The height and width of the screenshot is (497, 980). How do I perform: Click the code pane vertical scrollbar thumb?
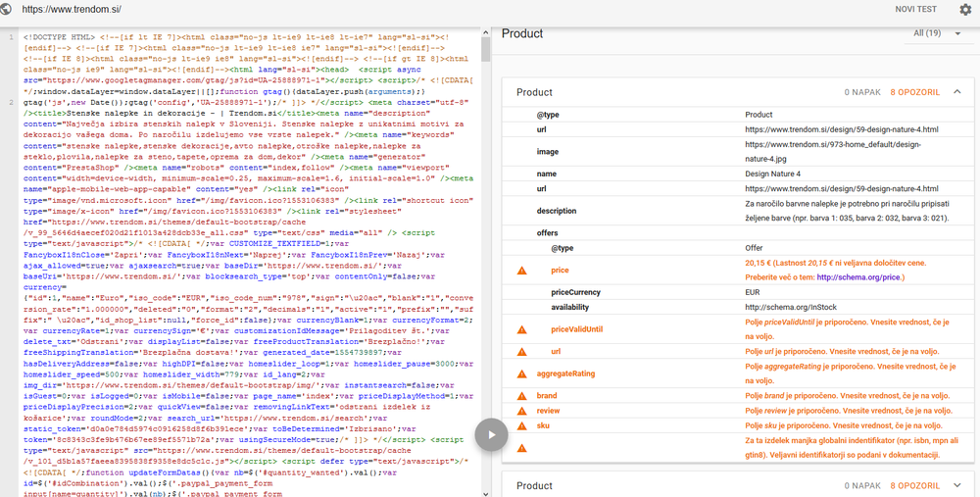point(486,49)
